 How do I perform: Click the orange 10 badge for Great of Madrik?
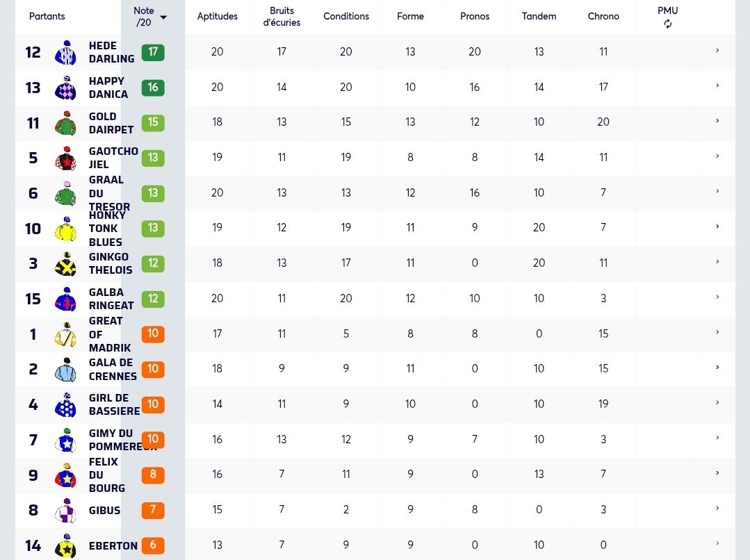153,333
